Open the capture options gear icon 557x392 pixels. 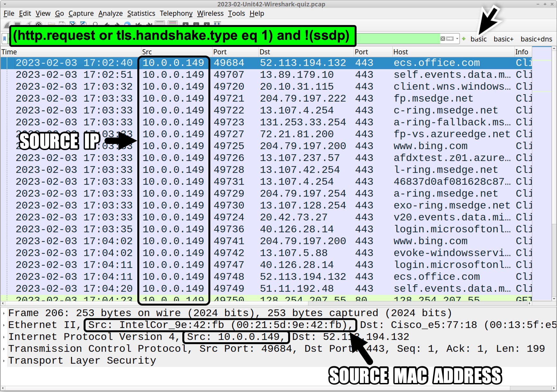[38, 24]
